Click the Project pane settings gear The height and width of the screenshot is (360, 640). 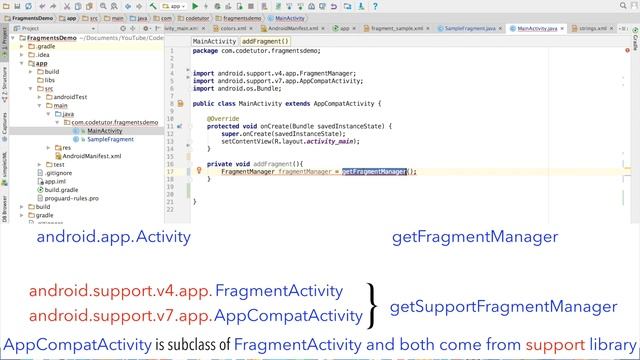[146, 29]
